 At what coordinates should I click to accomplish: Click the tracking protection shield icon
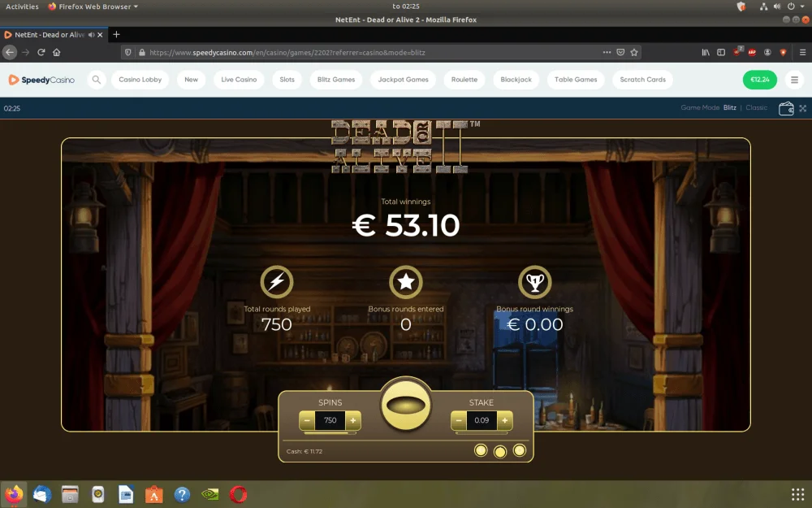128,52
